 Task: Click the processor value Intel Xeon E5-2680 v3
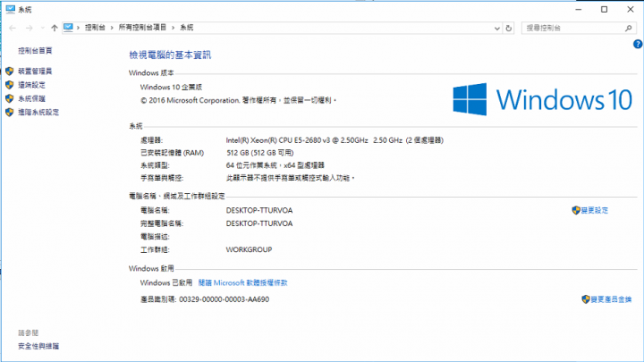pos(335,140)
